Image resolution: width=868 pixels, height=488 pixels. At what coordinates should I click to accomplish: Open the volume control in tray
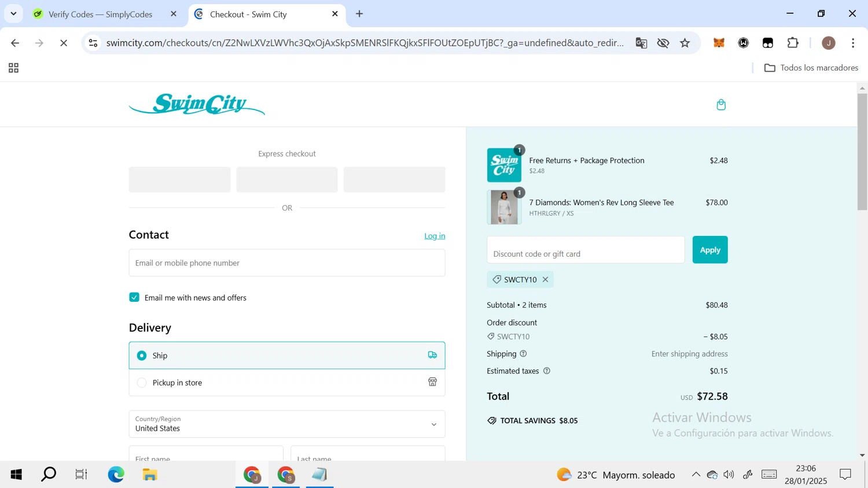[729, 475]
